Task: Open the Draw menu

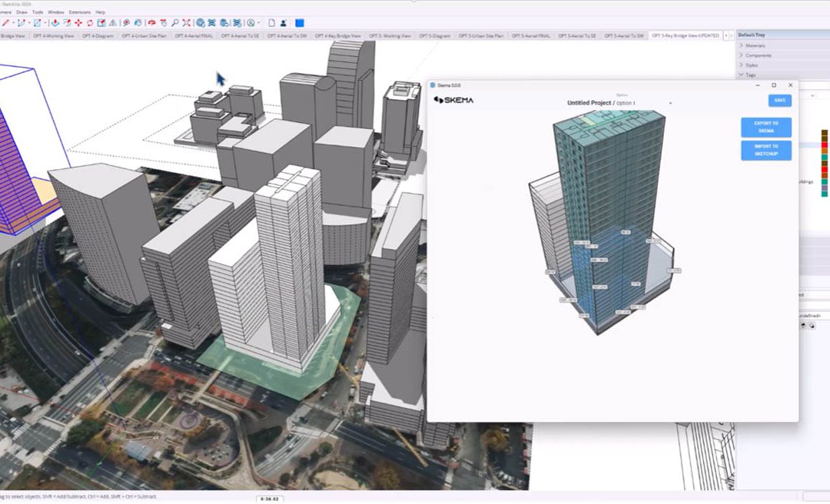Action: tap(22, 12)
